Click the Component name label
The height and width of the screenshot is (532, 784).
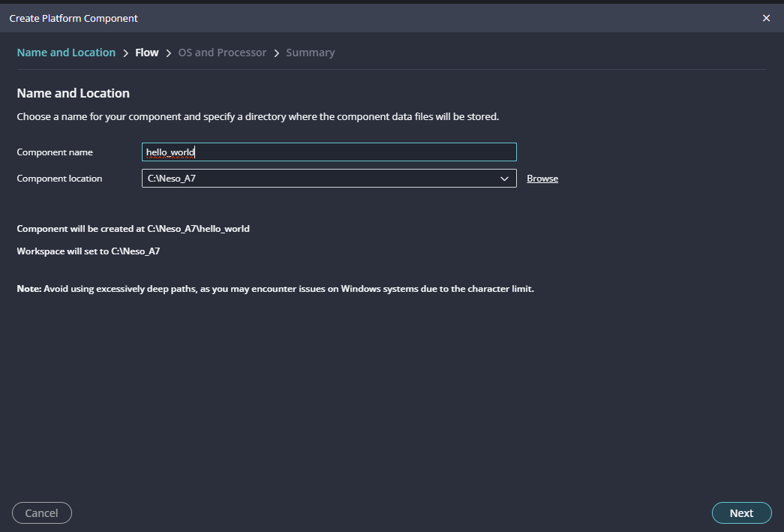tap(55, 152)
